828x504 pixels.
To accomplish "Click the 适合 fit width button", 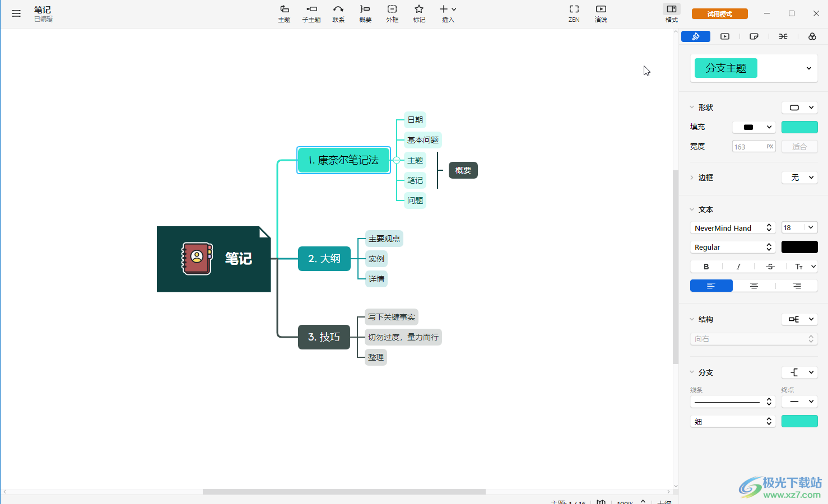I will click(799, 147).
